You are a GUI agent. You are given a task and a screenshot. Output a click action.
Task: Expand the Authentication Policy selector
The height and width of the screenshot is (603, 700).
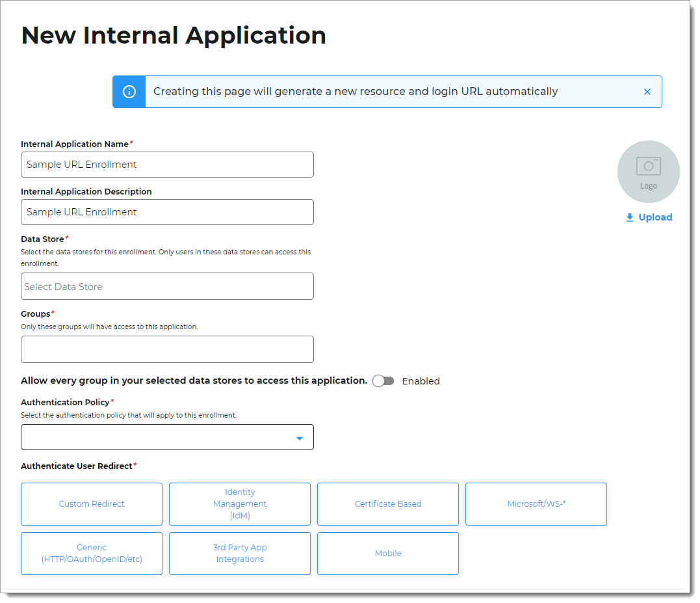[x=167, y=437]
